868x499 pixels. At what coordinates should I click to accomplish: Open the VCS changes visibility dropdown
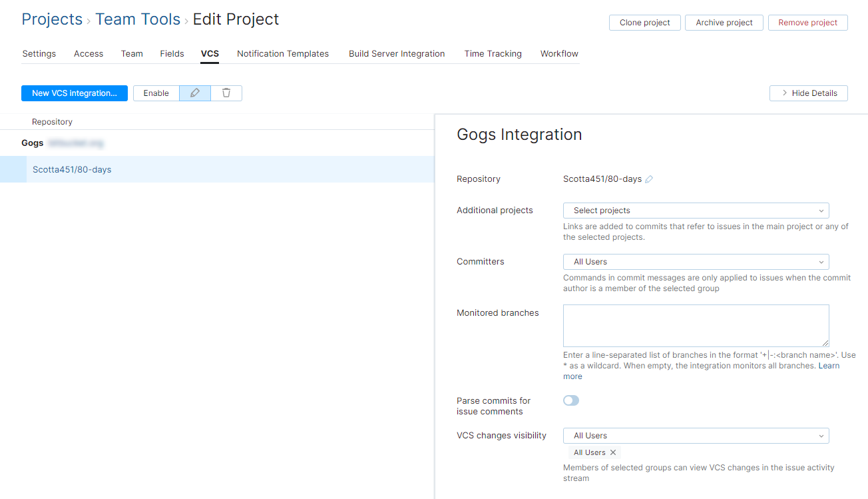coord(695,435)
